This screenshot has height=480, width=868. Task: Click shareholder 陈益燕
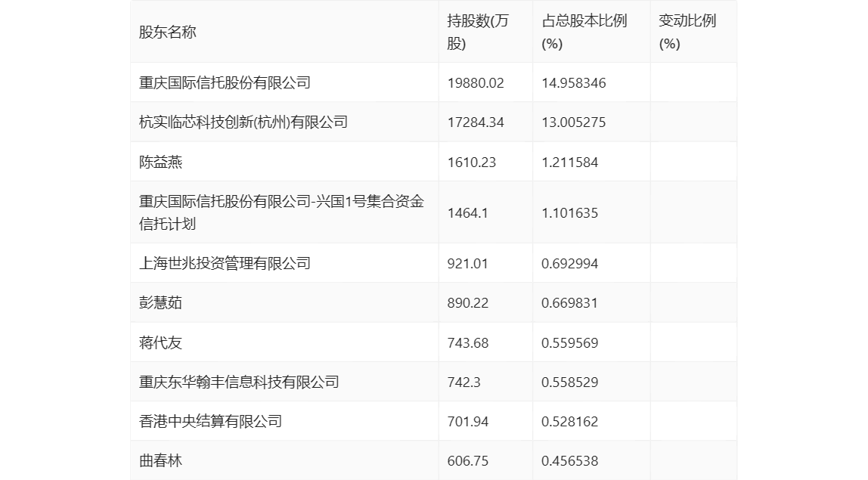pyautogui.click(x=160, y=163)
